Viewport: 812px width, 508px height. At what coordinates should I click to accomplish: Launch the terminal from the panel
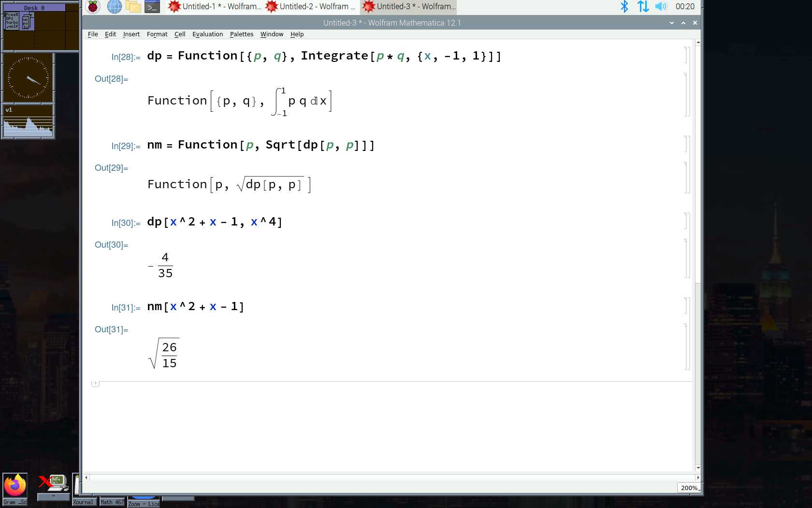(152, 7)
